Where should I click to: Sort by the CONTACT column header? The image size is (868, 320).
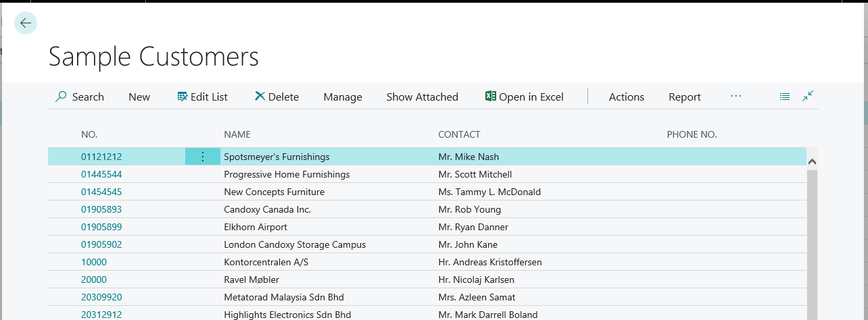pyautogui.click(x=460, y=134)
